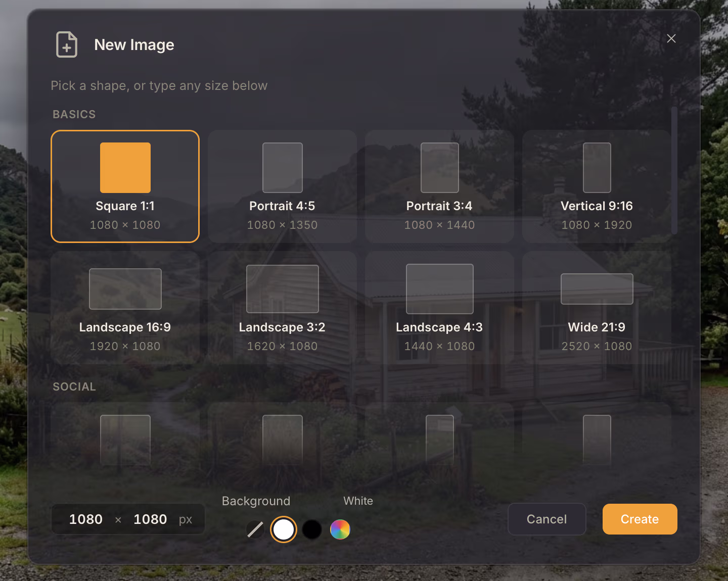
Task: Click the 'Pick a shape' hint text
Action: coord(159,86)
